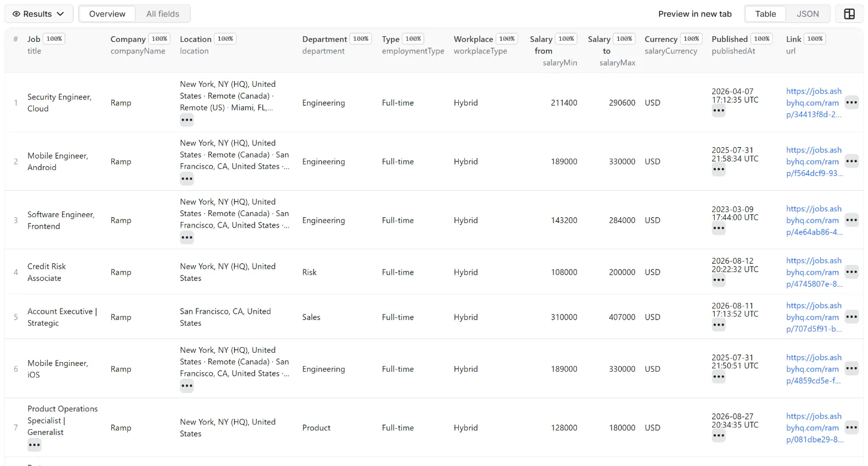Open Account Executive Strategic job link

coord(814,317)
